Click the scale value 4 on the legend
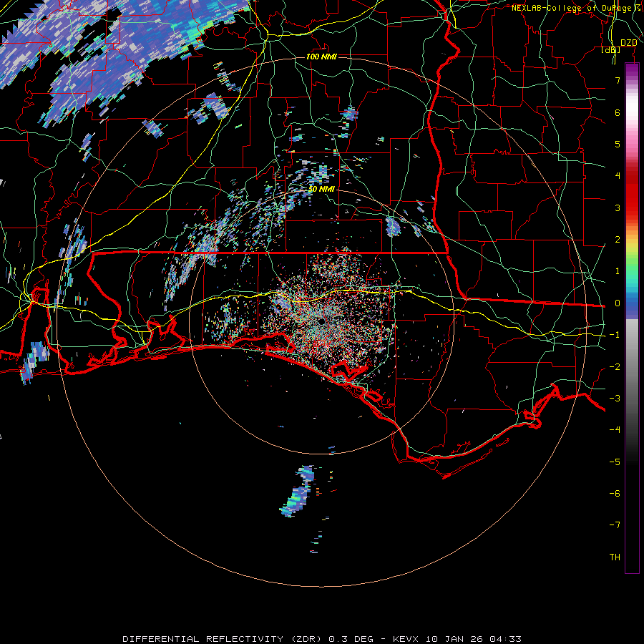 [x=618, y=176]
